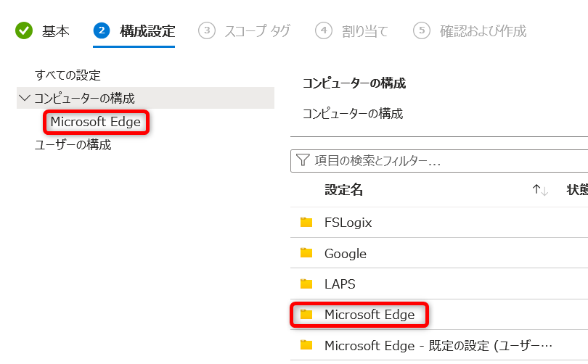
Task: Open the Google folder row
Action: [x=439, y=253]
